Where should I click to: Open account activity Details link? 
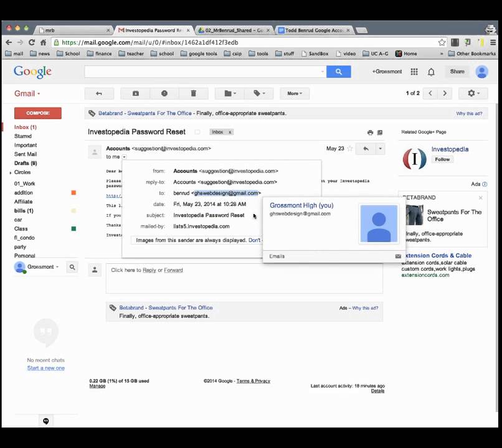[377, 391]
